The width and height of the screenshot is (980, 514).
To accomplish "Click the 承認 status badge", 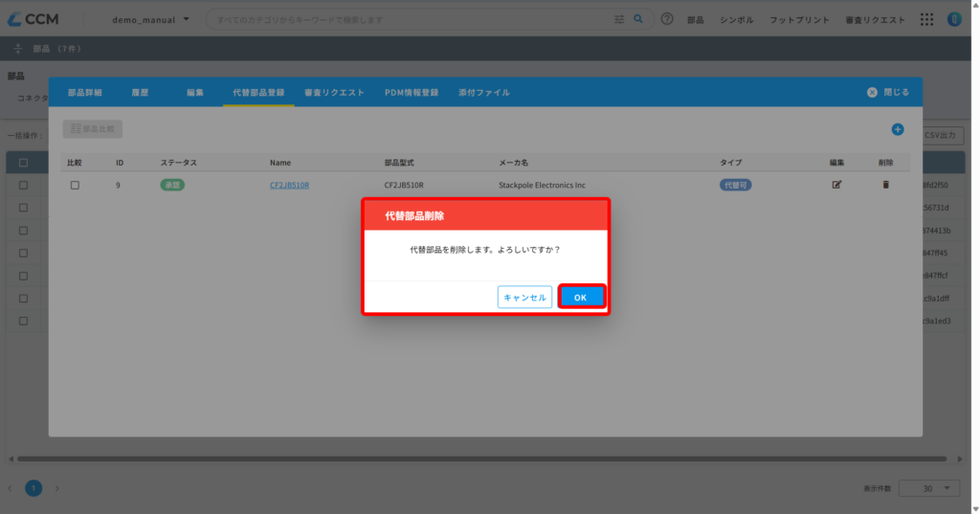I will coord(172,185).
